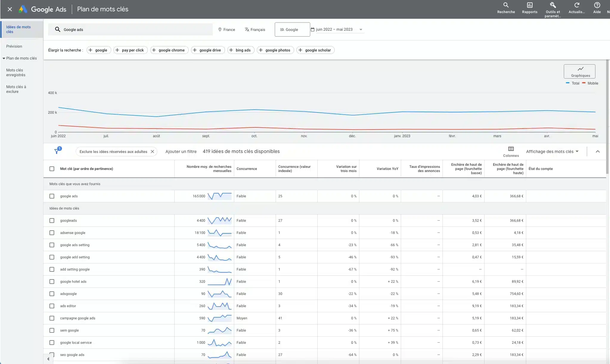Open the Colonnes column settings icon

(511, 149)
